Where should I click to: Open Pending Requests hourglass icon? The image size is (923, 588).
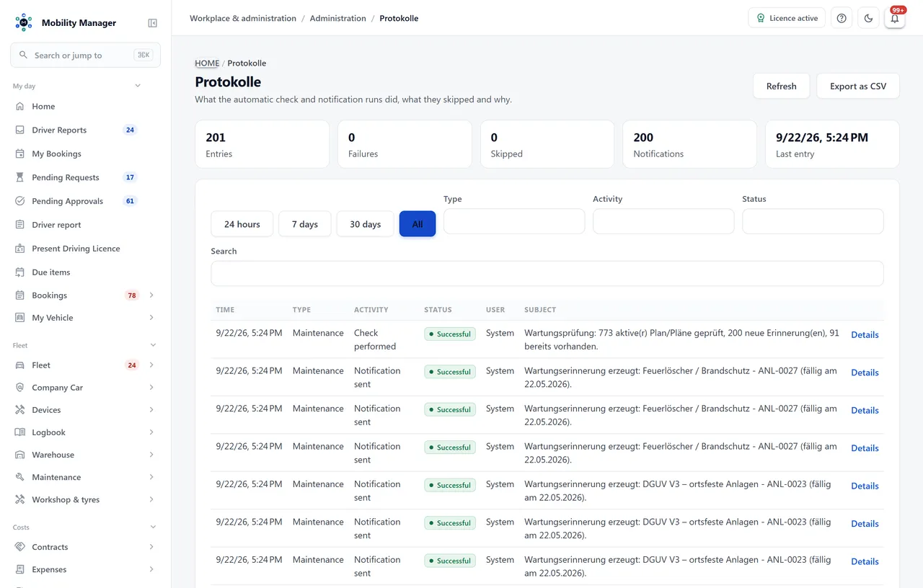click(19, 177)
